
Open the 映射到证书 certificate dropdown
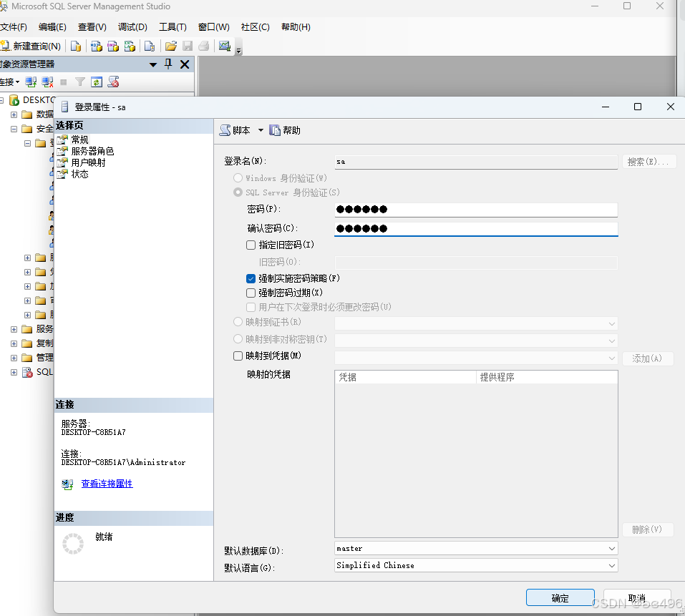click(x=611, y=324)
